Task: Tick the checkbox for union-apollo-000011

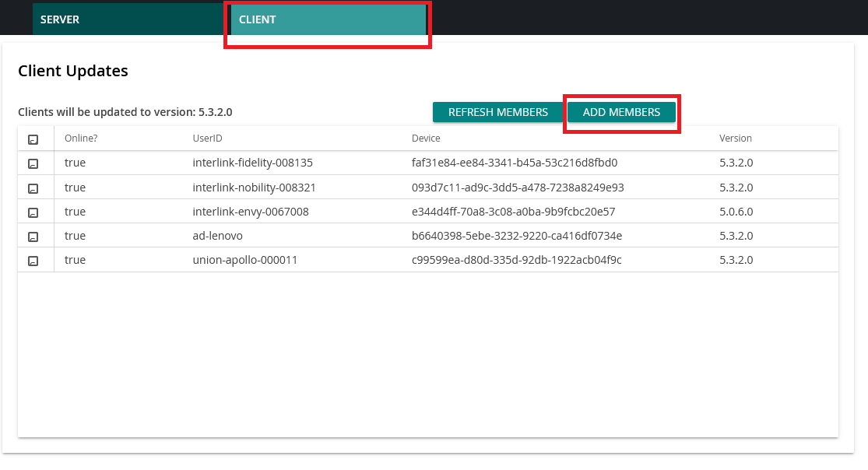Action: tap(33, 261)
